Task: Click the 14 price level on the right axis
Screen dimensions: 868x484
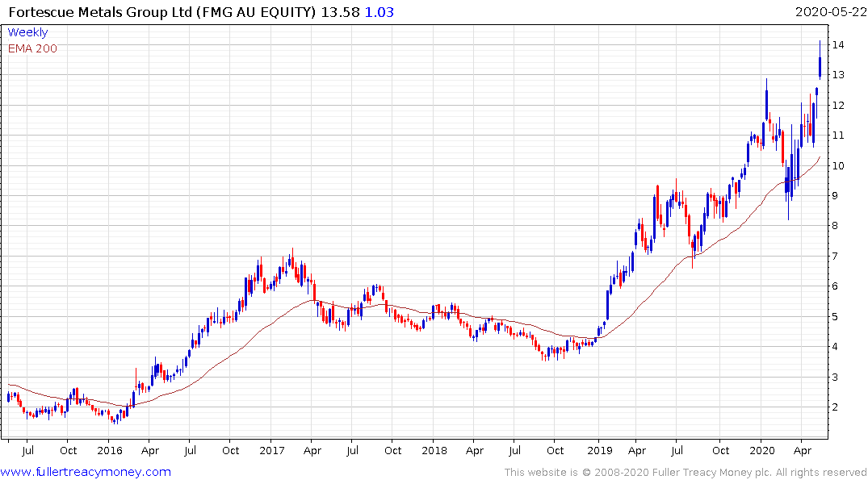Action: pos(839,45)
